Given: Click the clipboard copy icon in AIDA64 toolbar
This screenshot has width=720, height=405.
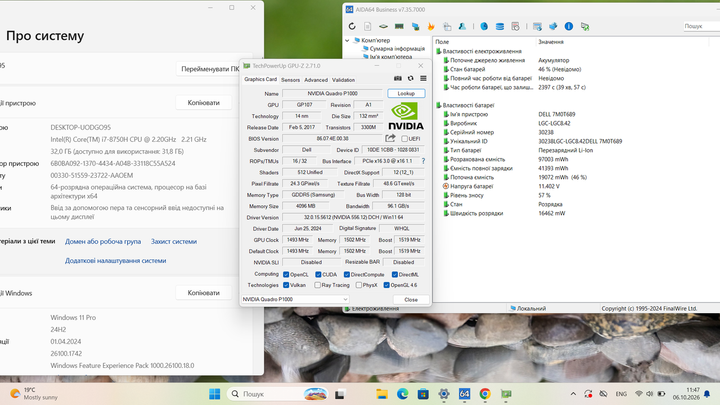Looking at the screenshot, I should 447,27.
